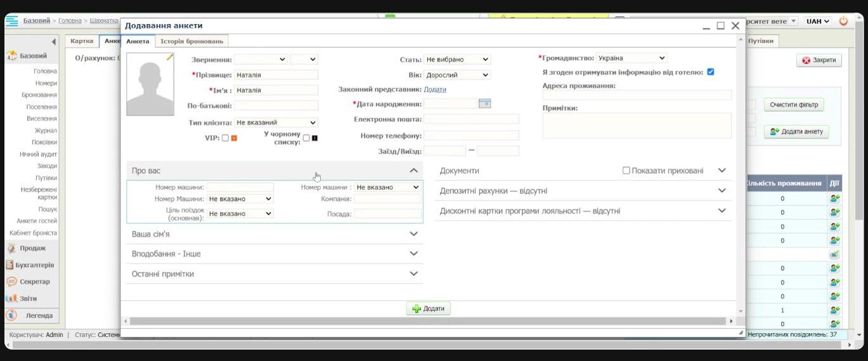Screen dimensions: 868x361
Task: Open the Звіти section in sidebar
Action: click(28, 298)
